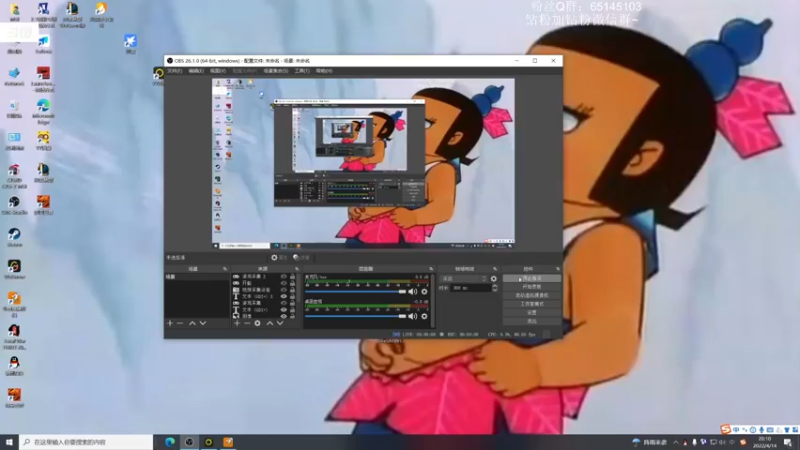Enable 工作室模式 studio mode

tap(532, 304)
